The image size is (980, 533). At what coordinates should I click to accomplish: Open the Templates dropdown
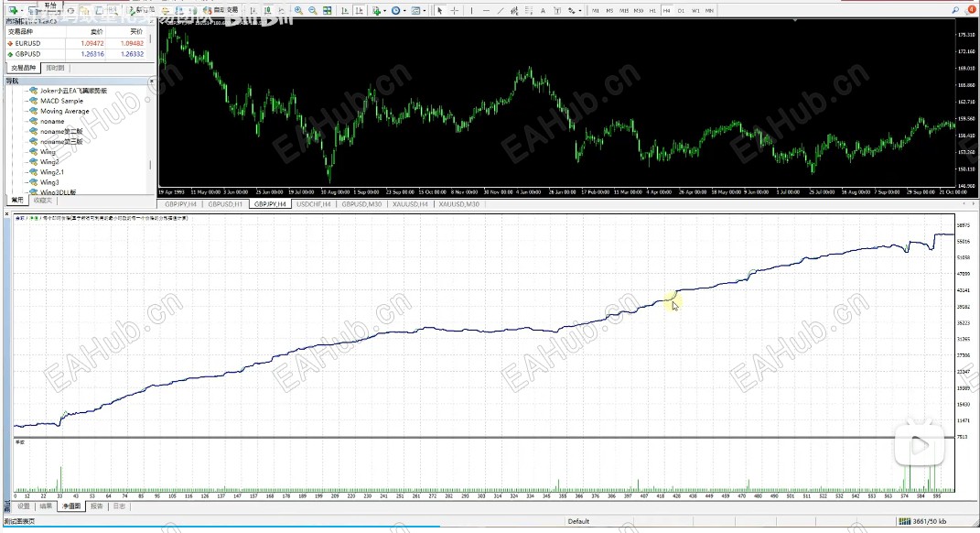point(417,11)
